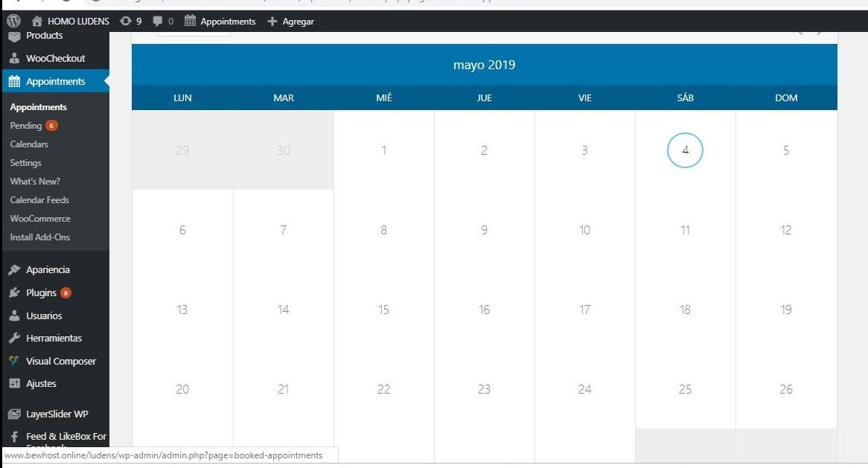Click the Products sidebar icon

point(14,36)
